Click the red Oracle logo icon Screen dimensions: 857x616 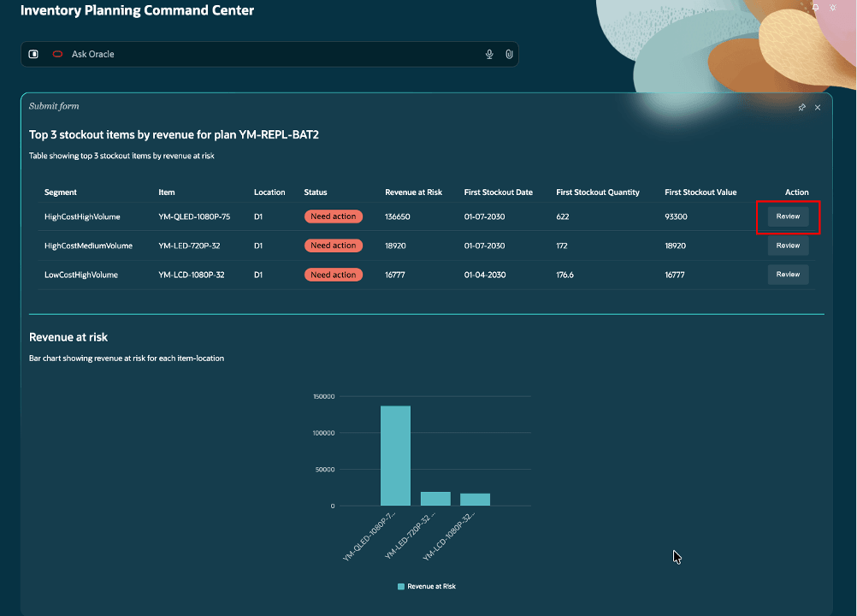[x=57, y=54]
